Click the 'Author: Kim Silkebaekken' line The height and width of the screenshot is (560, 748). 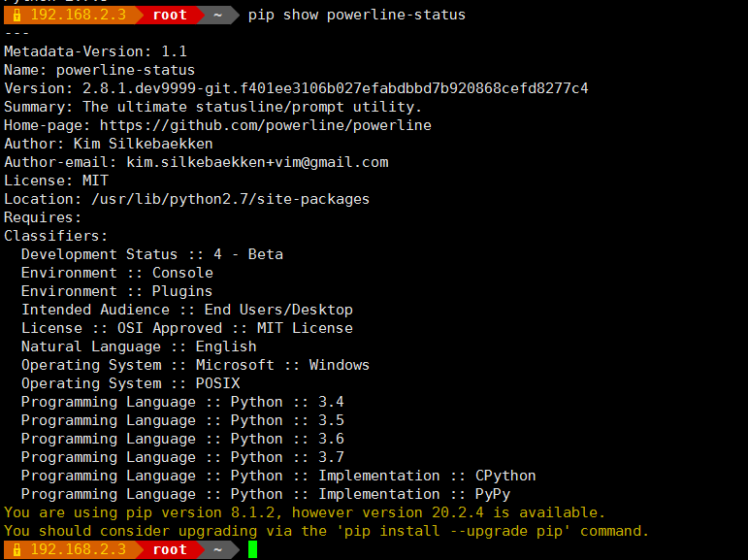pyautogui.click(x=109, y=144)
